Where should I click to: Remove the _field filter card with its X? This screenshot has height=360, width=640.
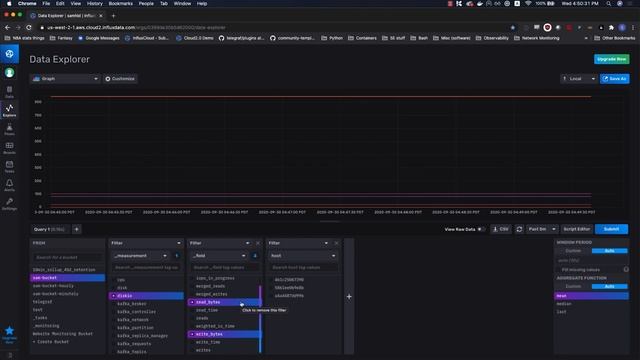pos(258,243)
